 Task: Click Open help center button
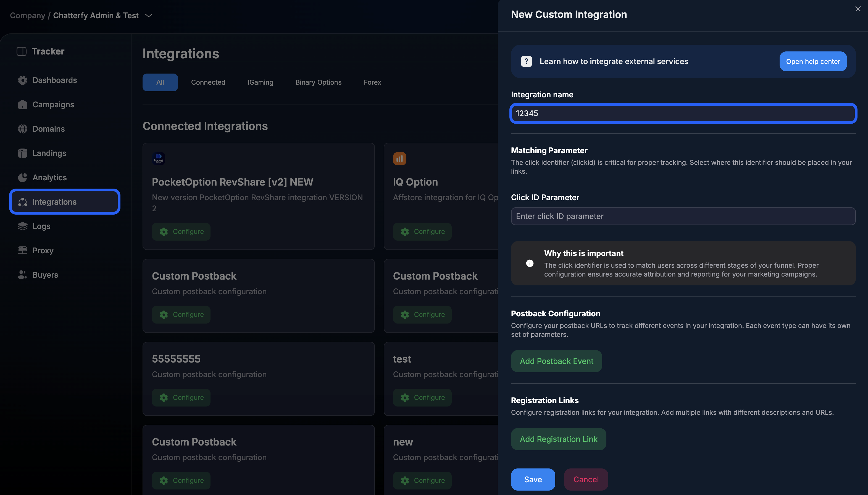tap(813, 62)
